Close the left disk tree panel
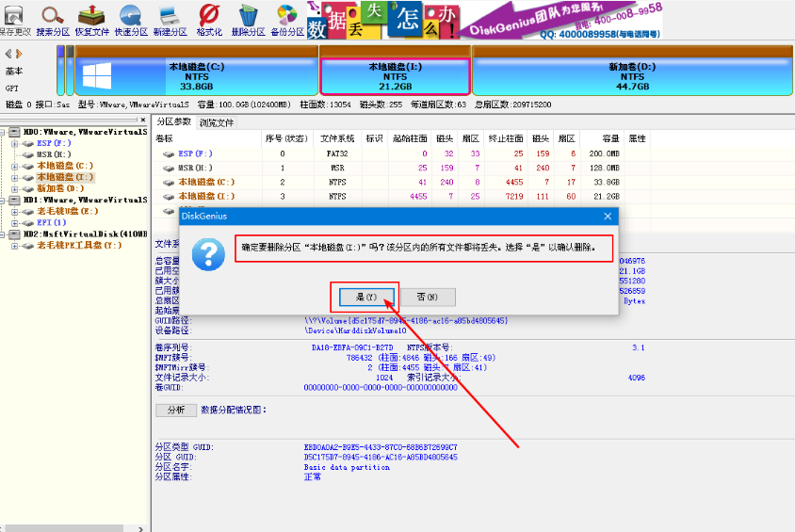This screenshot has width=795, height=532. point(143,121)
